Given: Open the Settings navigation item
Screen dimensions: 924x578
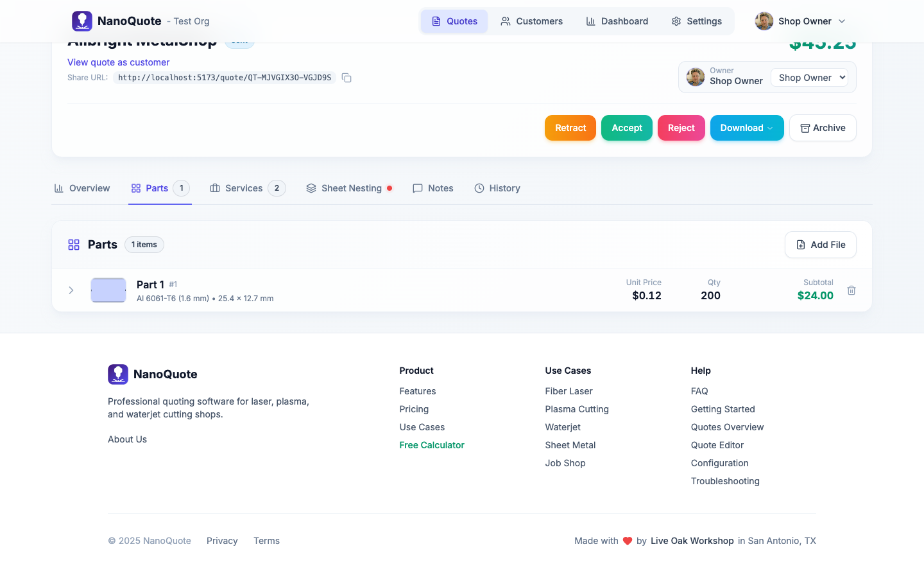Looking at the screenshot, I should 696,21.
